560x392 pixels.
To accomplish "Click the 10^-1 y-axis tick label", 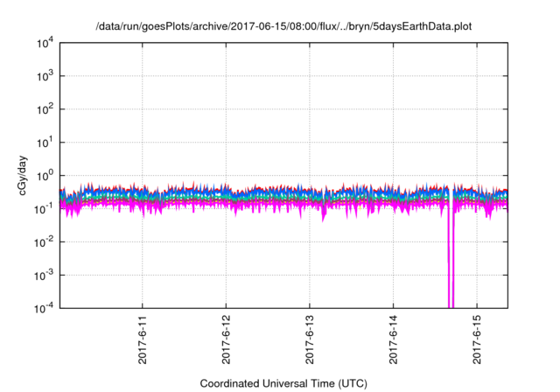I will (44, 209).
